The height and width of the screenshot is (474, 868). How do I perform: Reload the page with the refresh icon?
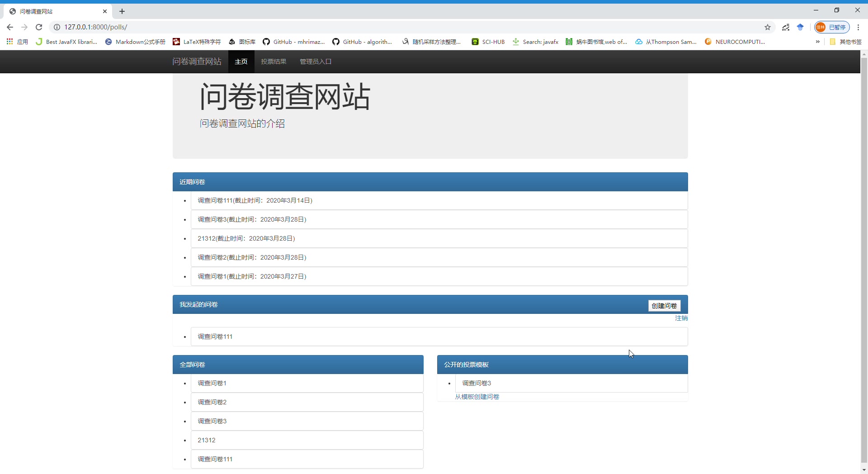[x=39, y=27]
